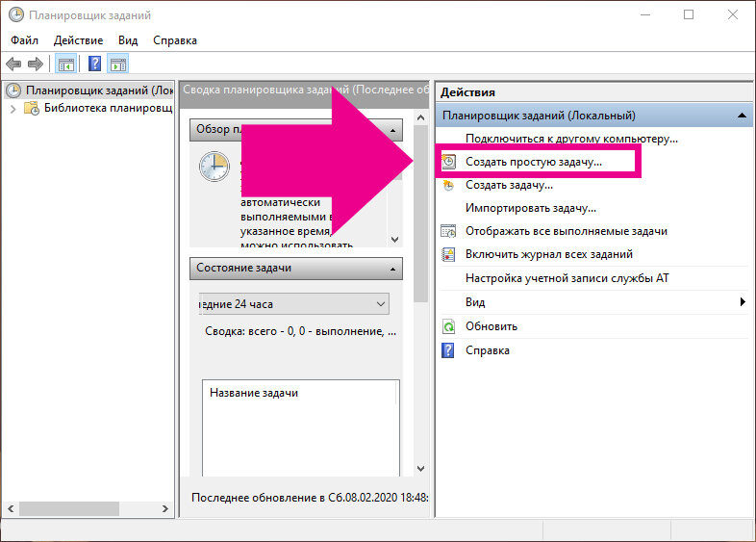Click the Forward arrow toolbar icon
Screen dimensions: 756x542
36,64
